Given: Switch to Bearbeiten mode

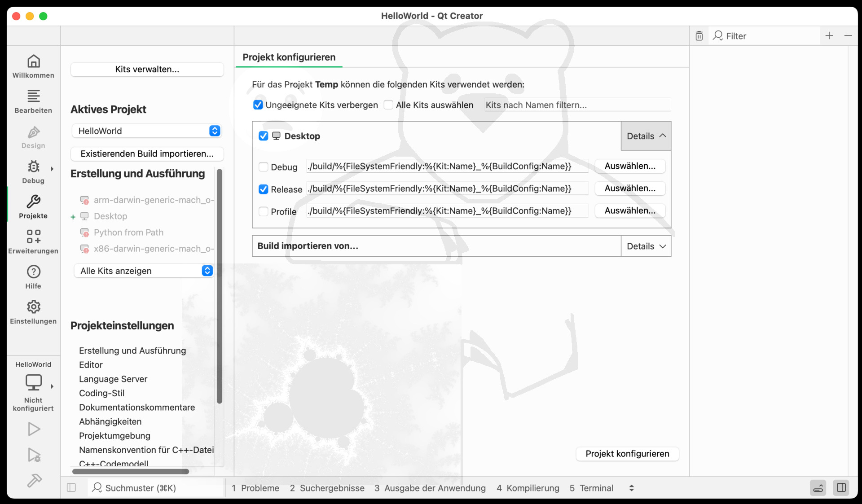Looking at the screenshot, I should tap(33, 101).
